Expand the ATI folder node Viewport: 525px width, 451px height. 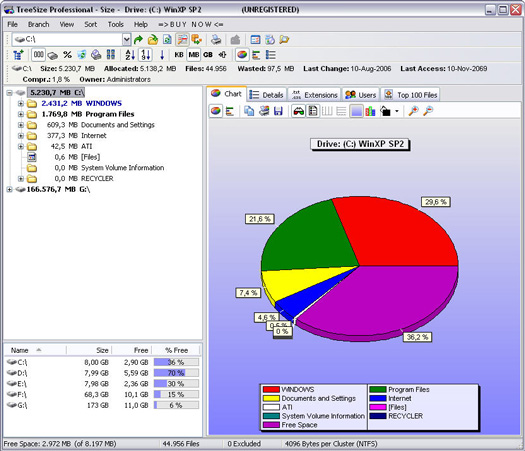click(x=21, y=146)
